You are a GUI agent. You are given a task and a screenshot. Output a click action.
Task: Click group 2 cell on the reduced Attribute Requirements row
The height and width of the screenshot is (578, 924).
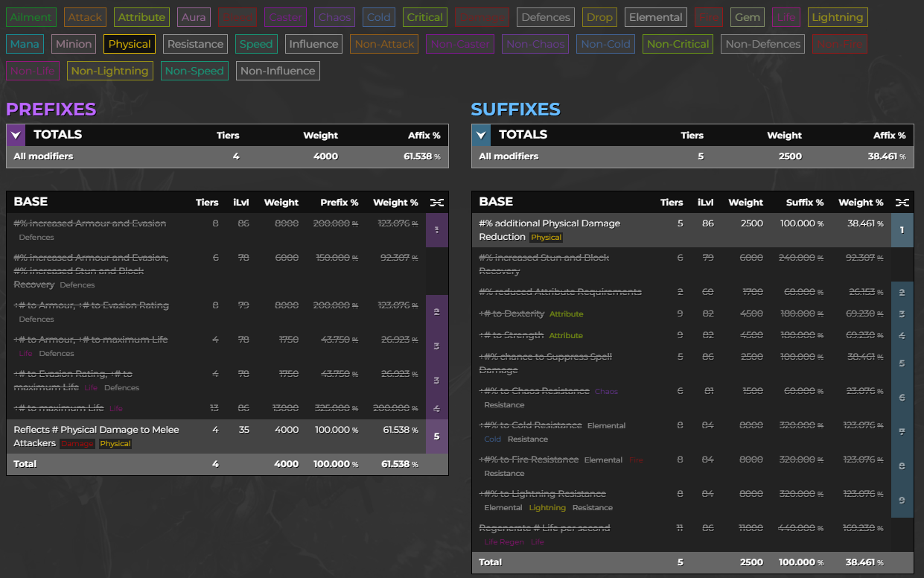click(902, 292)
